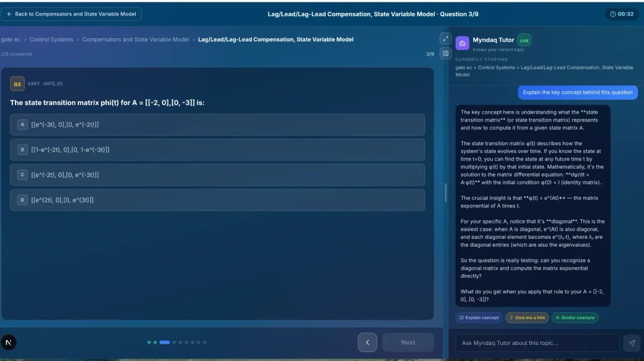The image size is (644, 361).
Task: Click the expand tutor panel arrows icon
Action: click(x=445, y=39)
